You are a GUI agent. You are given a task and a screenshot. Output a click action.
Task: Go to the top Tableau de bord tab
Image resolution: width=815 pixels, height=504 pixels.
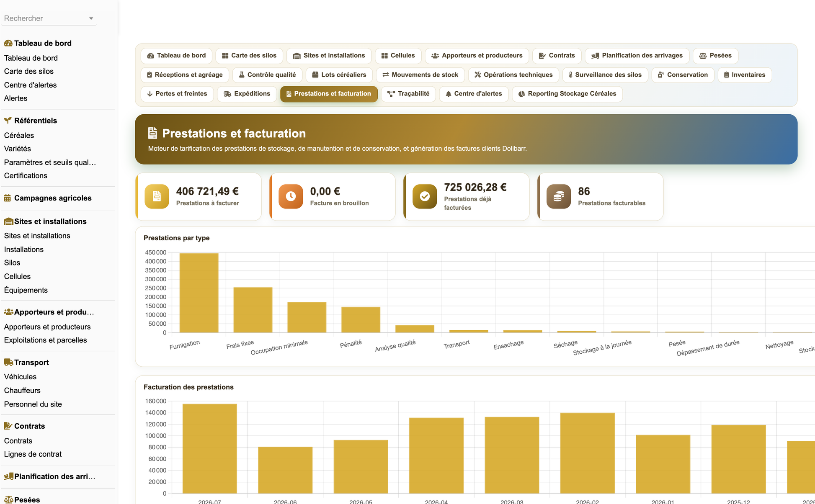coord(176,56)
